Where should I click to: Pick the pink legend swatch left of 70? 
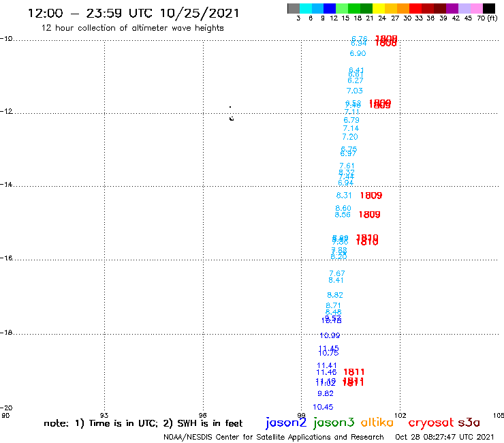(476, 8)
